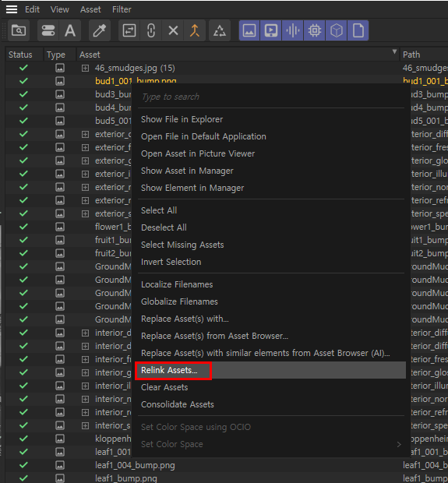Click the replace swap icon in toolbar
Image resolution: width=448 pixels, height=483 pixels.
click(x=129, y=30)
